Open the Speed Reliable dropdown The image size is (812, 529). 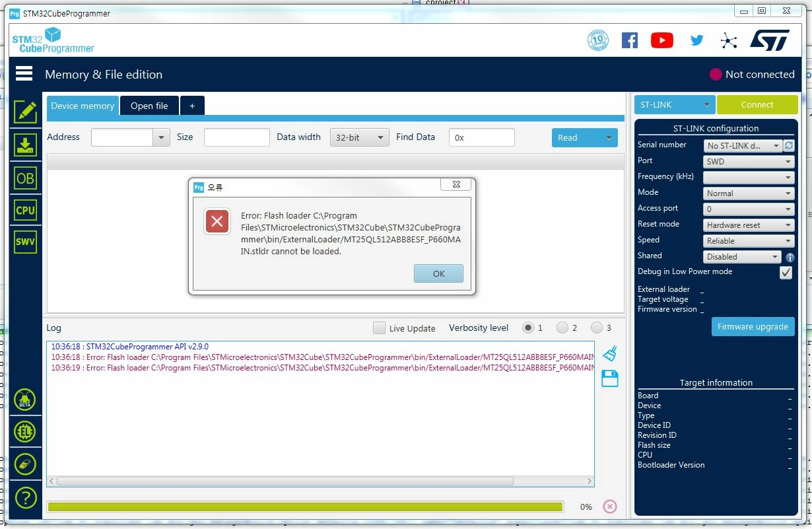point(749,241)
